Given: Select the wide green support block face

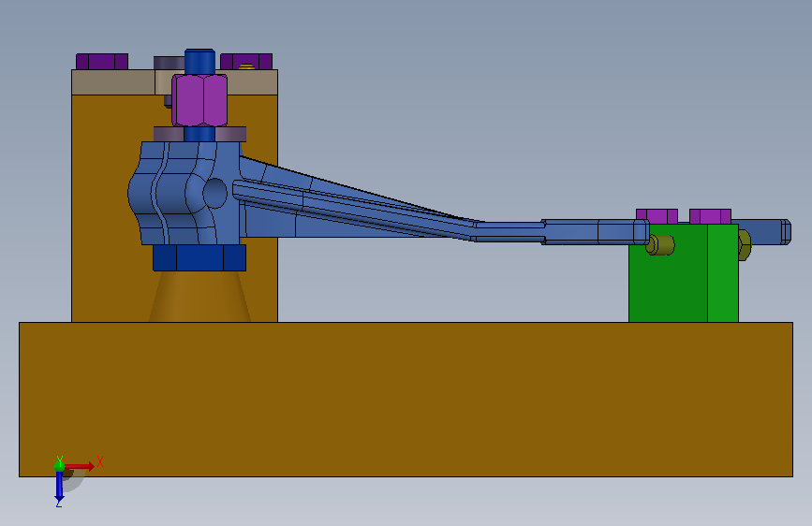Looking at the screenshot, I should pyautogui.click(x=668, y=282).
